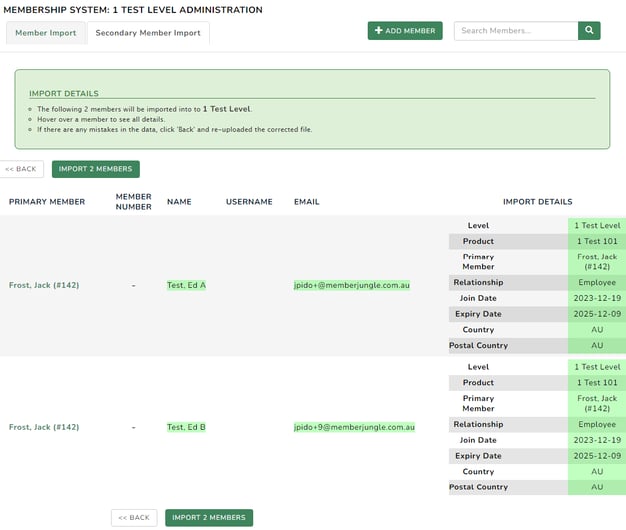This screenshot has width=626, height=530.
Task: Select email jpido+9@memberjungle.com.au
Action: [x=354, y=427]
